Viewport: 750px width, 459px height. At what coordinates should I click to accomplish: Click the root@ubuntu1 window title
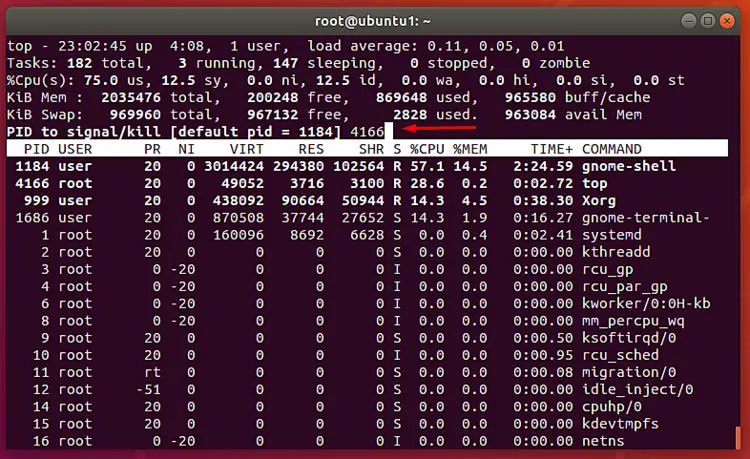click(x=374, y=18)
